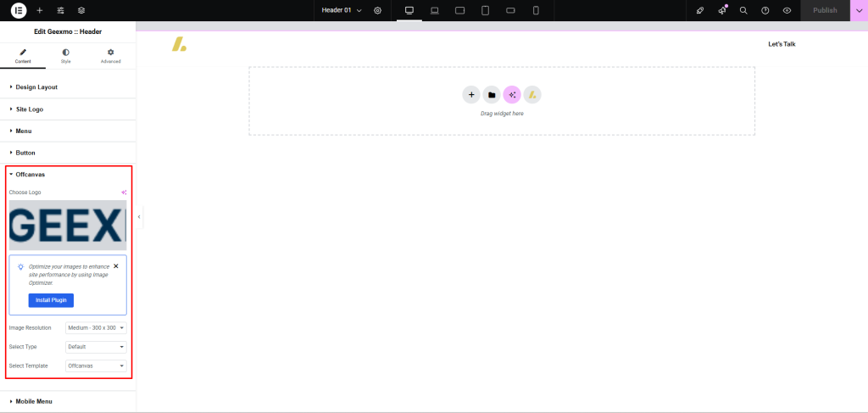Expand the Design Layout section
Screen dimensions: 868x413
click(x=36, y=87)
